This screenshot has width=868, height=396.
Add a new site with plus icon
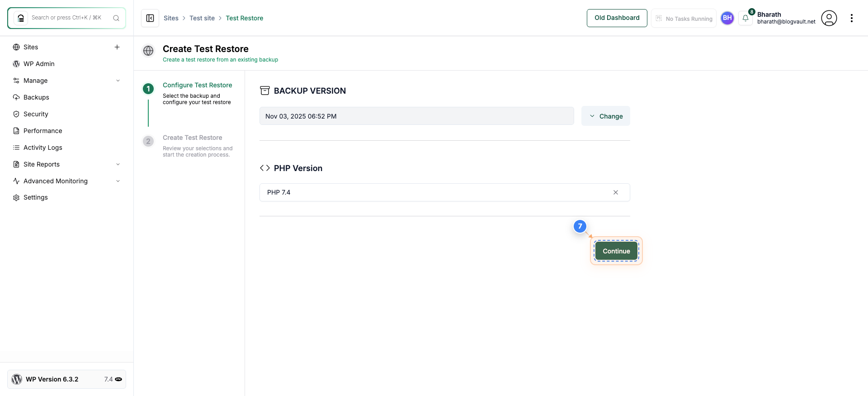click(x=117, y=47)
